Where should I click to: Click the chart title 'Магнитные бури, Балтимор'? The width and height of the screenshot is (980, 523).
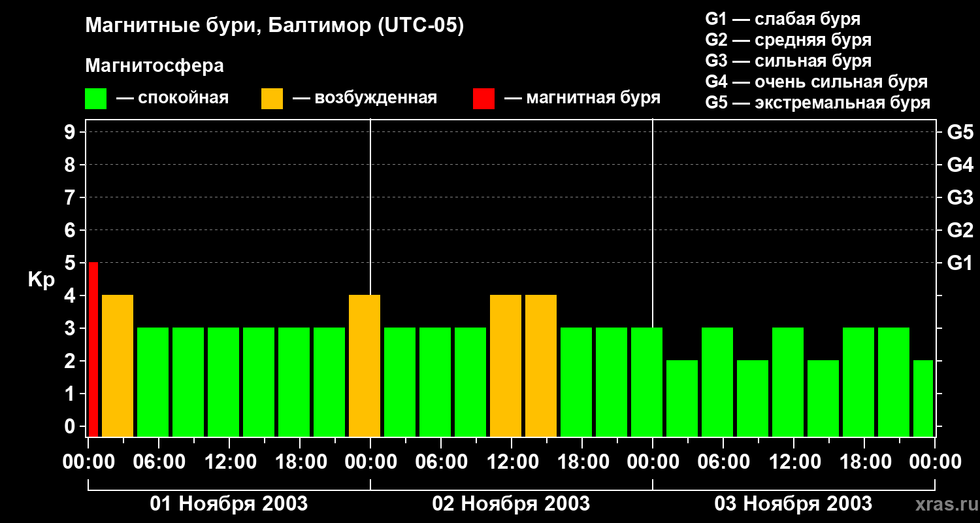(x=274, y=26)
